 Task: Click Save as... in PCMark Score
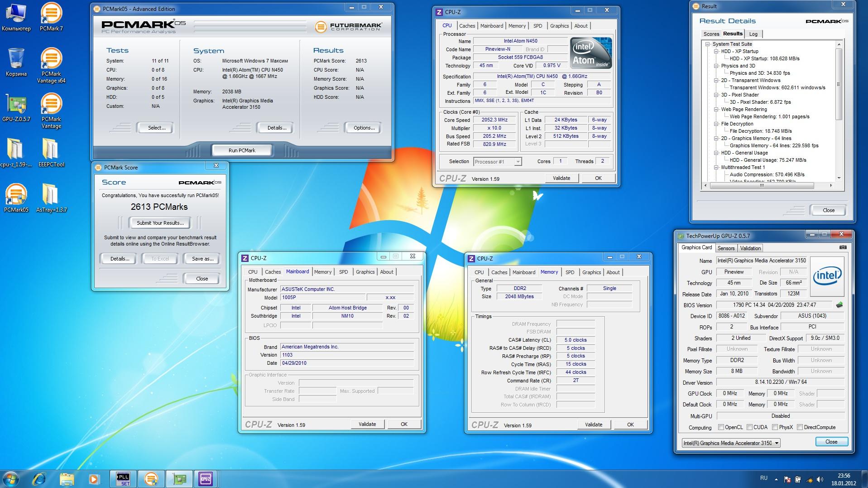point(202,259)
